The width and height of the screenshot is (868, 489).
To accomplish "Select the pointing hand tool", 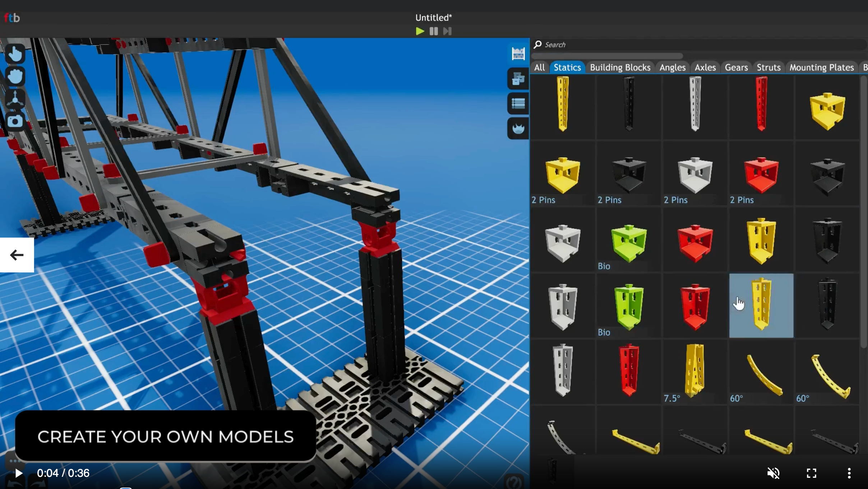I will click(15, 54).
